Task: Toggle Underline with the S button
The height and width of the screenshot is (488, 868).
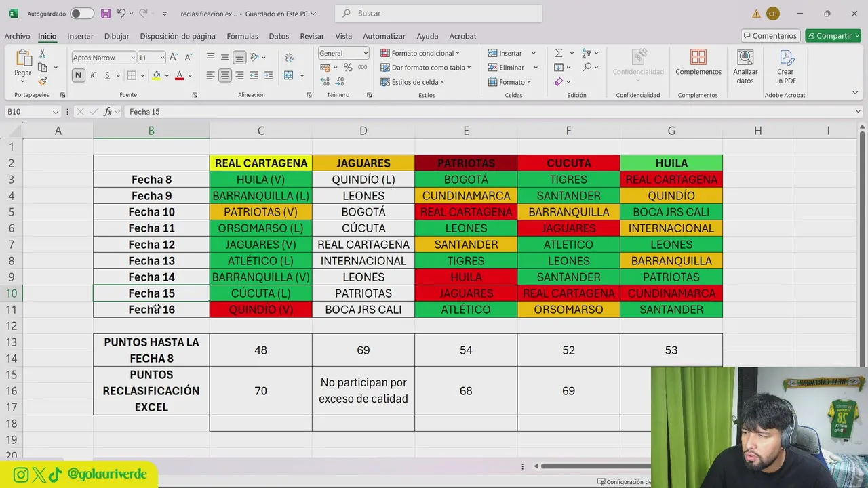Action: click(107, 75)
